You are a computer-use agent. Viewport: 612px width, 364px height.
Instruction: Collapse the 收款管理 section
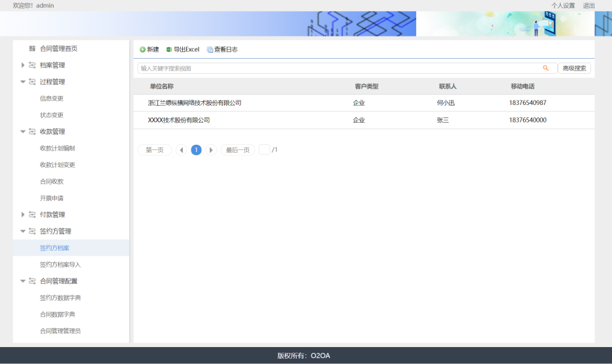coord(23,132)
